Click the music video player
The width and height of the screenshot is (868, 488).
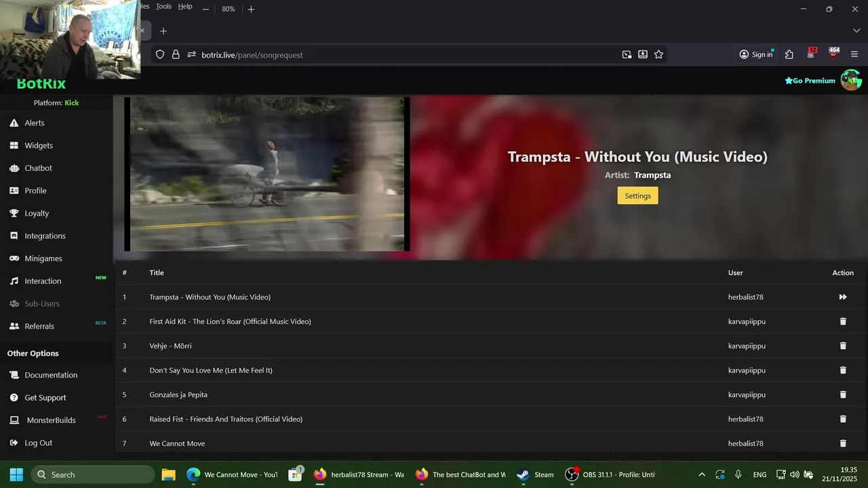point(267,174)
